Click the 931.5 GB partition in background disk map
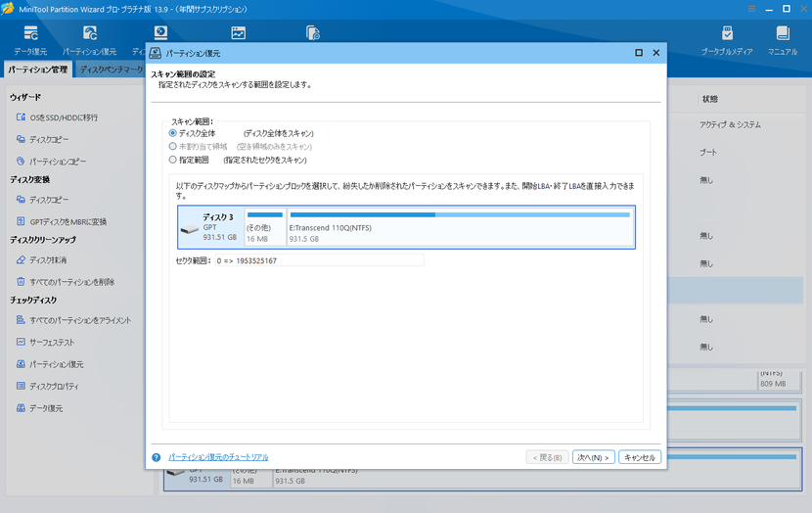This screenshot has width=812, height=513. (x=537, y=479)
